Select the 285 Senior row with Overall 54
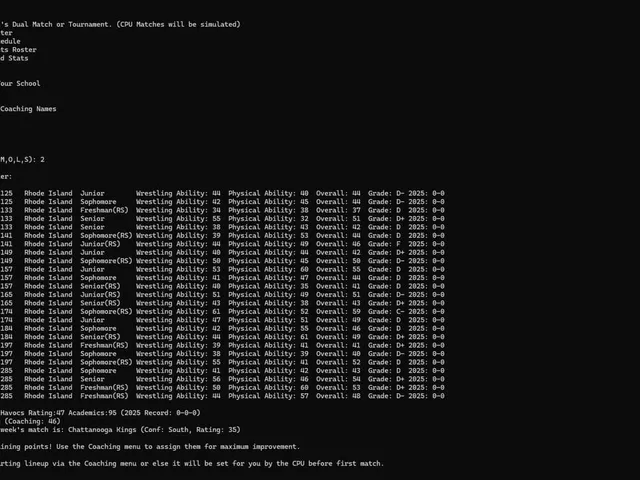Image resolution: width=640 pixels, height=480 pixels. (x=222, y=379)
